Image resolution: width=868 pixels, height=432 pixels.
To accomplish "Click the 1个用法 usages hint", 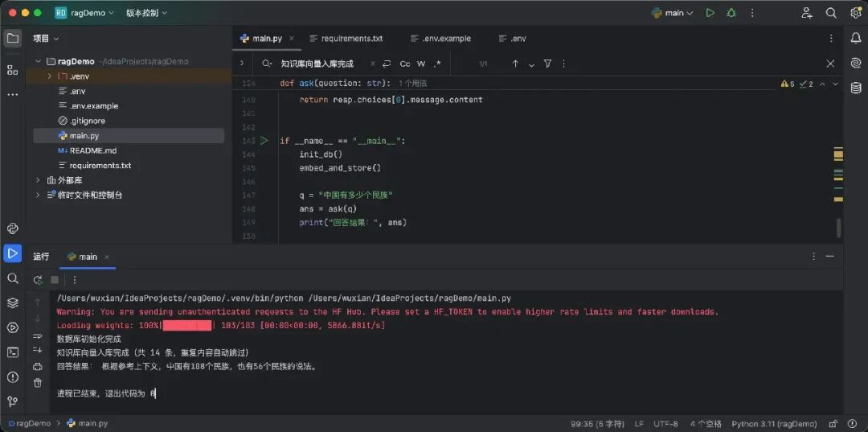I will click(x=412, y=84).
